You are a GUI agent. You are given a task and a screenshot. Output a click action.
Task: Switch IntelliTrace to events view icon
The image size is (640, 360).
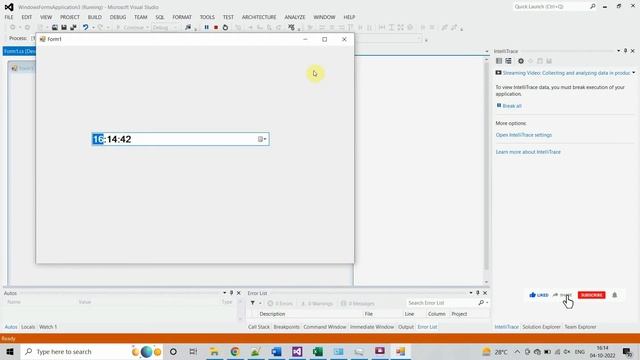[499, 61]
